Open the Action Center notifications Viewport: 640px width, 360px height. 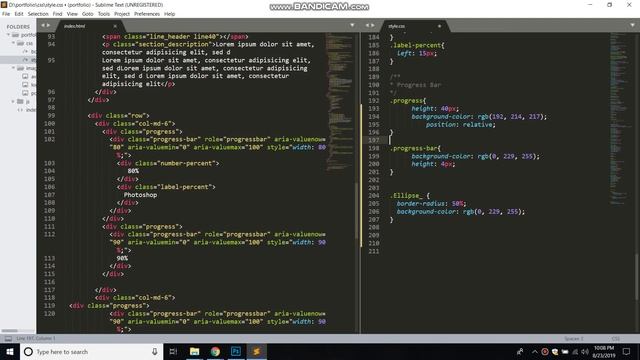click(627, 351)
